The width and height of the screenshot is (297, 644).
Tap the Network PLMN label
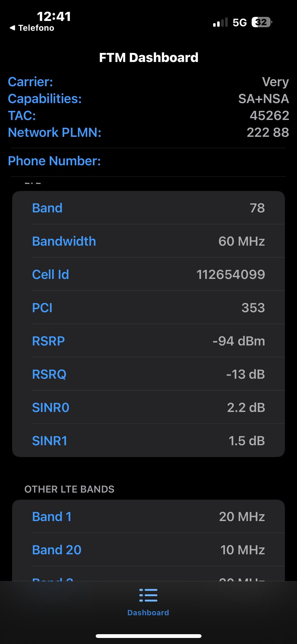click(54, 133)
